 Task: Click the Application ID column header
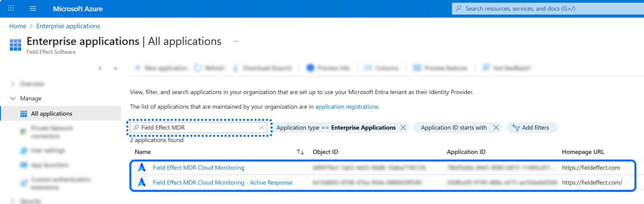[x=466, y=152]
